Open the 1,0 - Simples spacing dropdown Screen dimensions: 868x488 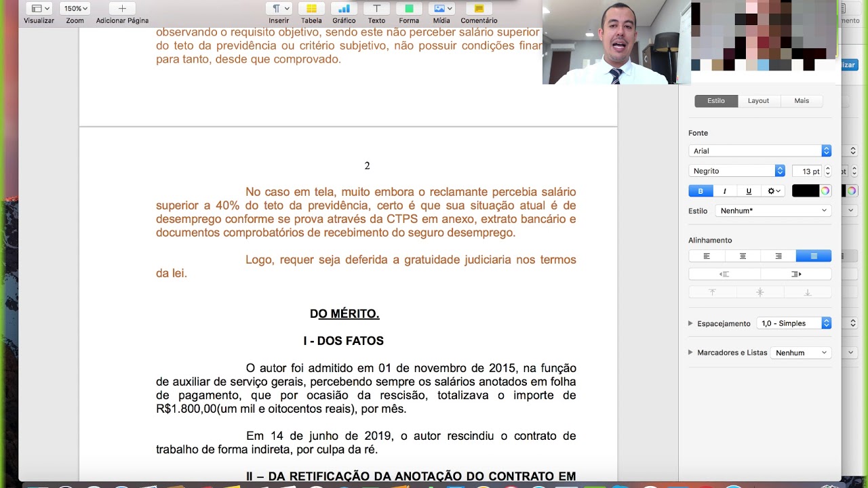point(794,323)
